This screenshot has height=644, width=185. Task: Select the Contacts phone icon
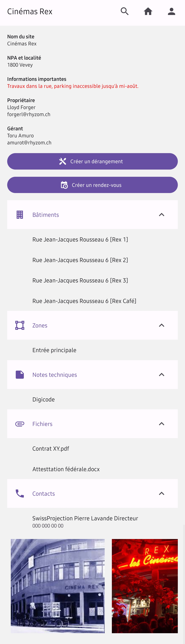pos(20,493)
